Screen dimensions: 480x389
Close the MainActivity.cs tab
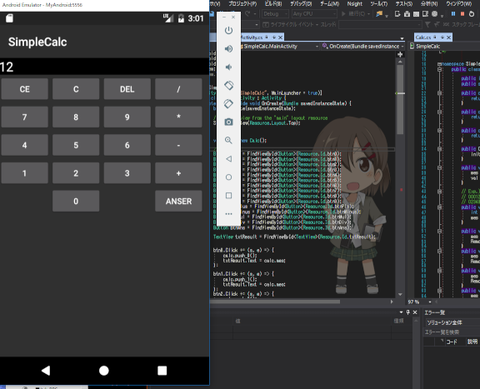[x=281, y=37]
